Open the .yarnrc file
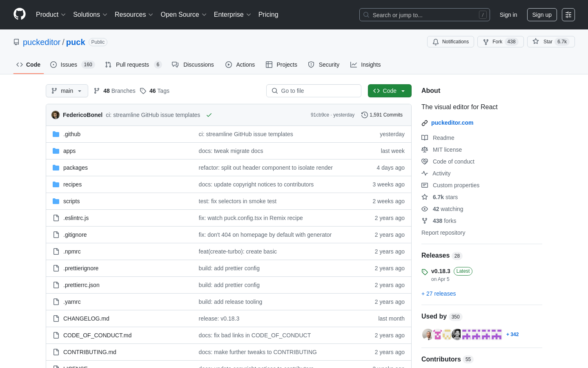 [72, 302]
